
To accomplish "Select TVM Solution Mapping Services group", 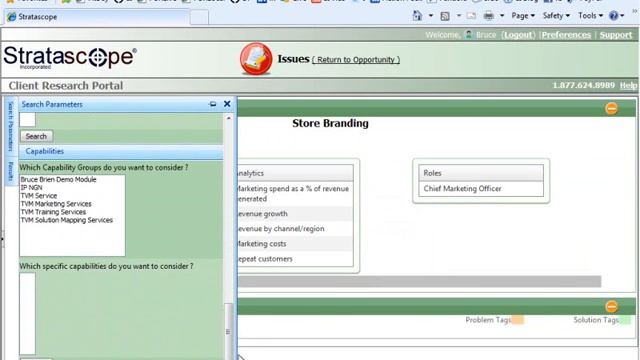I will click(67, 220).
